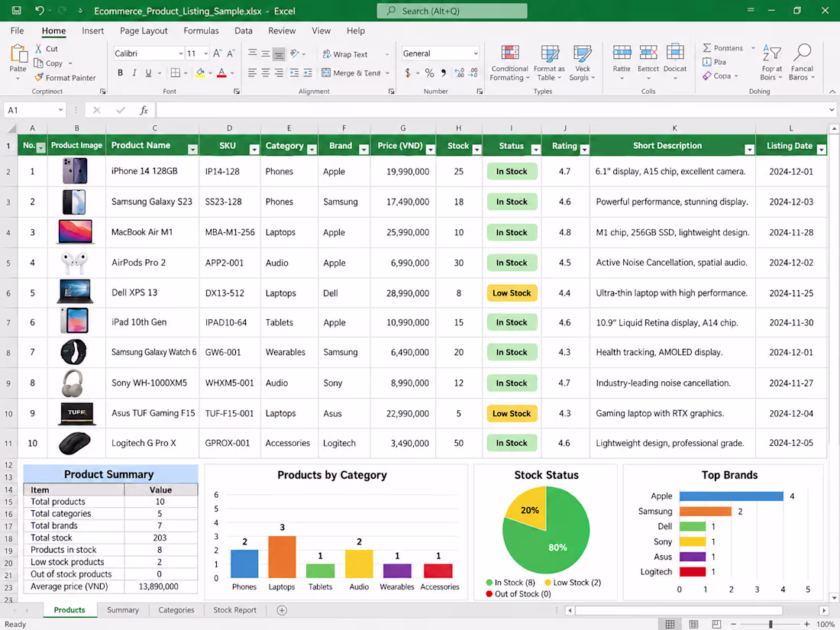Open the File menu
Screen dimensions: 840x630
coord(17,31)
